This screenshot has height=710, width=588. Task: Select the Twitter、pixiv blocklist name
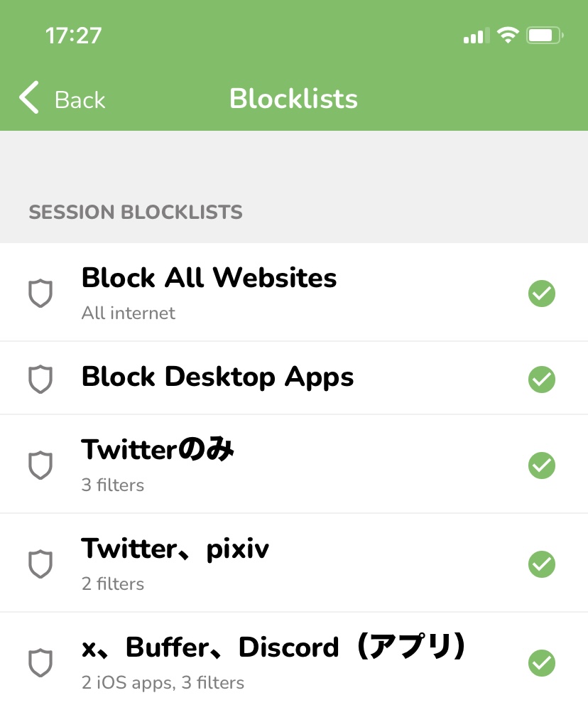(x=175, y=549)
